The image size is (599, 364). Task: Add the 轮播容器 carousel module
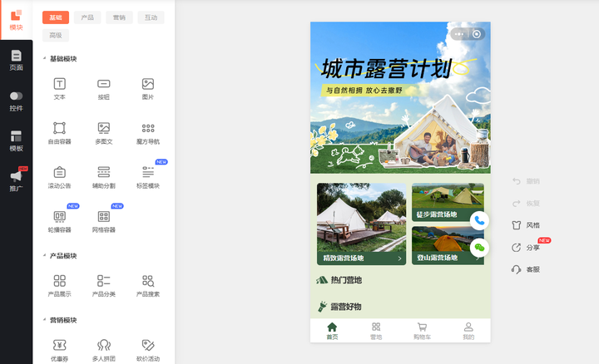pyautogui.click(x=59, y=222)
